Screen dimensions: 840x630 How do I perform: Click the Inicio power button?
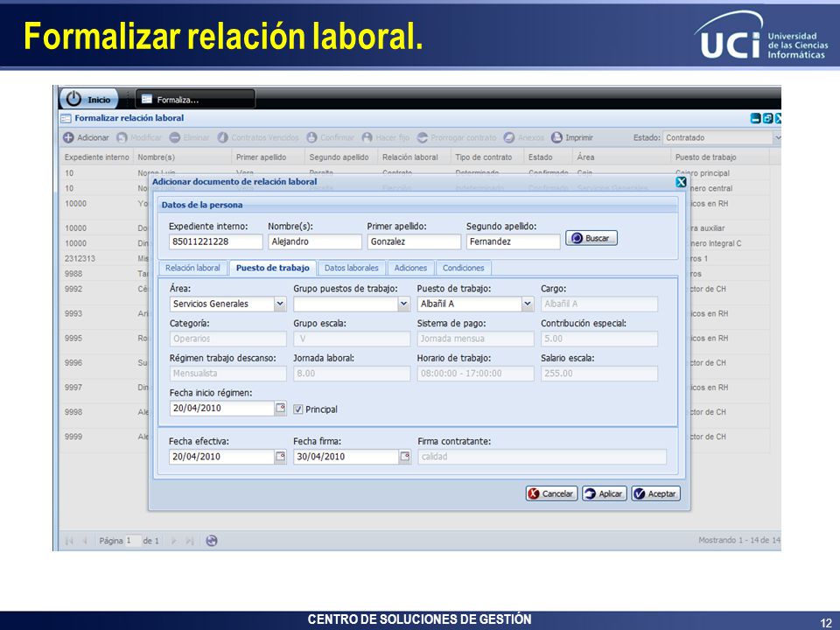coord(87,99)
